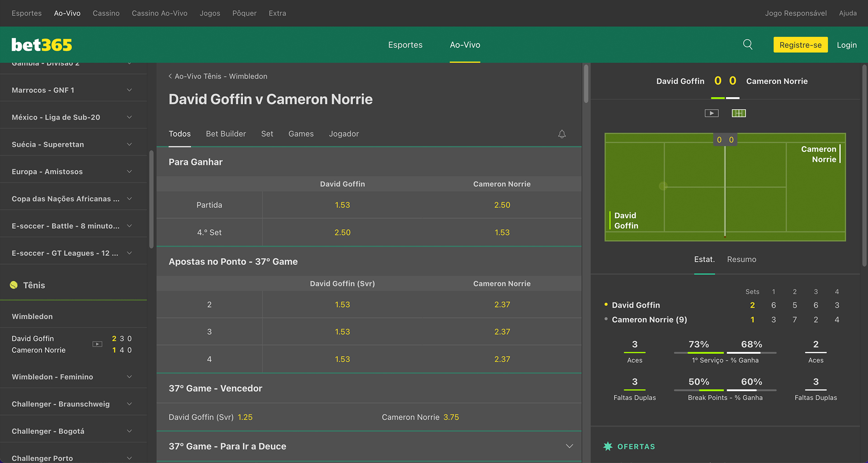This screenshot has width=868, height=463.
Task: Click the Wimbledon heading in sidebar
Action: [x=32, y=317]
